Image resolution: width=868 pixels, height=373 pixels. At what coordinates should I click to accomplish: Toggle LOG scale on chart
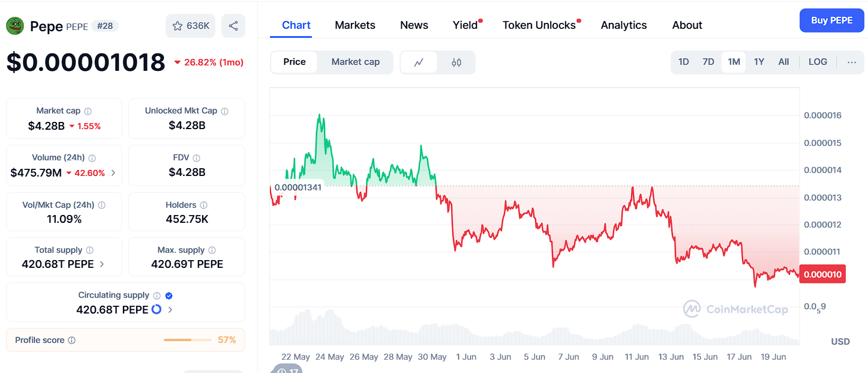click(818, 62)
